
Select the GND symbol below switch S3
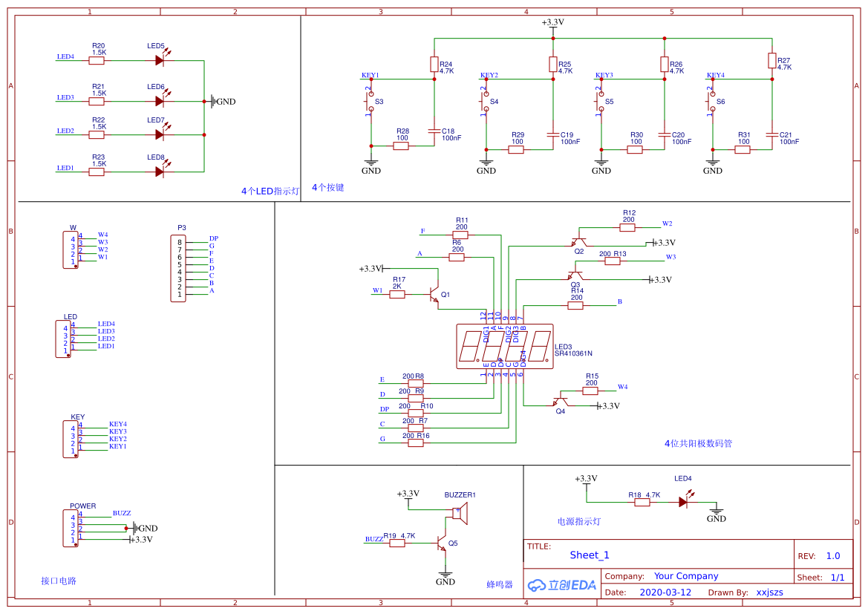371,163
